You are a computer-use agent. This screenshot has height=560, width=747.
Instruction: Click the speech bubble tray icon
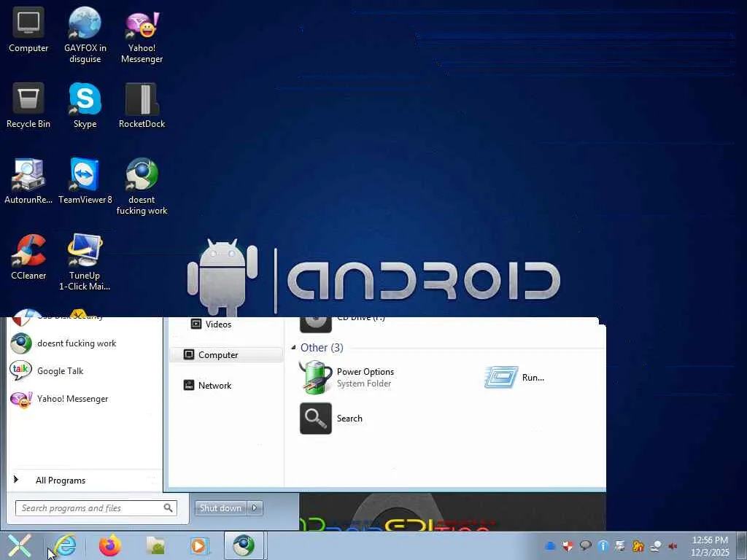click(585, 545)
